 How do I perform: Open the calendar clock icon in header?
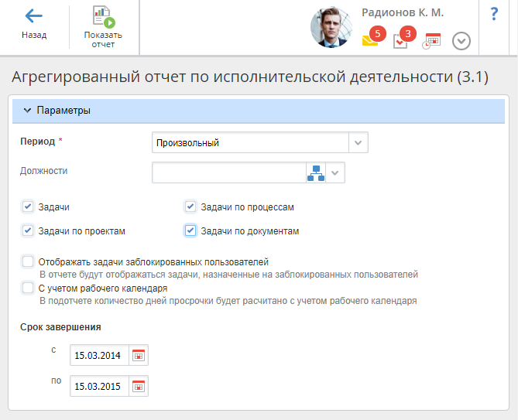click(x=431, y=41)
